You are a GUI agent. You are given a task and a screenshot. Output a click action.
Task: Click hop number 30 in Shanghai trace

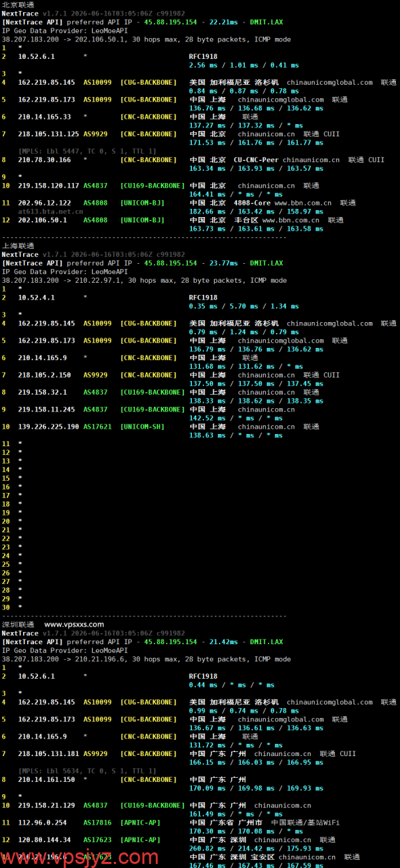(x=6, y=608)
